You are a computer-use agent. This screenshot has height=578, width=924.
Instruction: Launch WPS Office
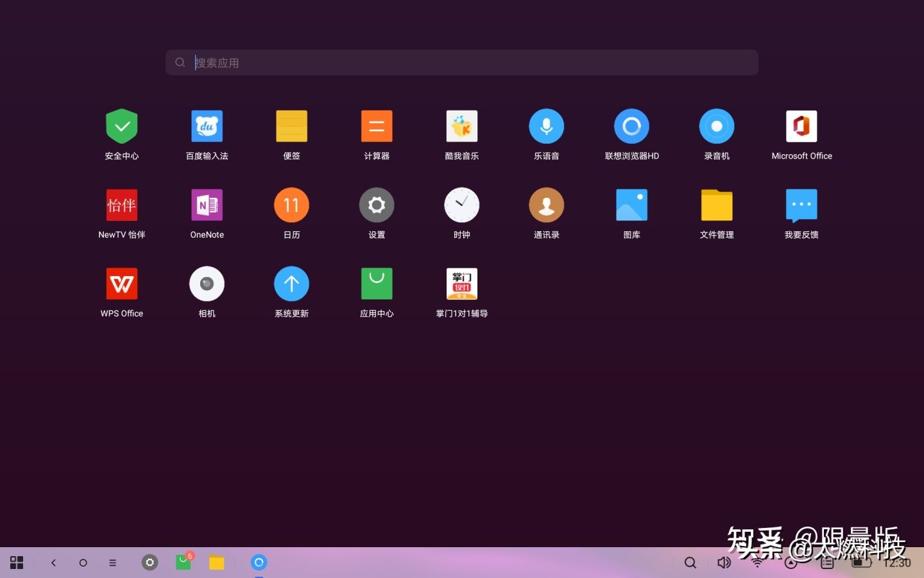click(x=122, y=284)
